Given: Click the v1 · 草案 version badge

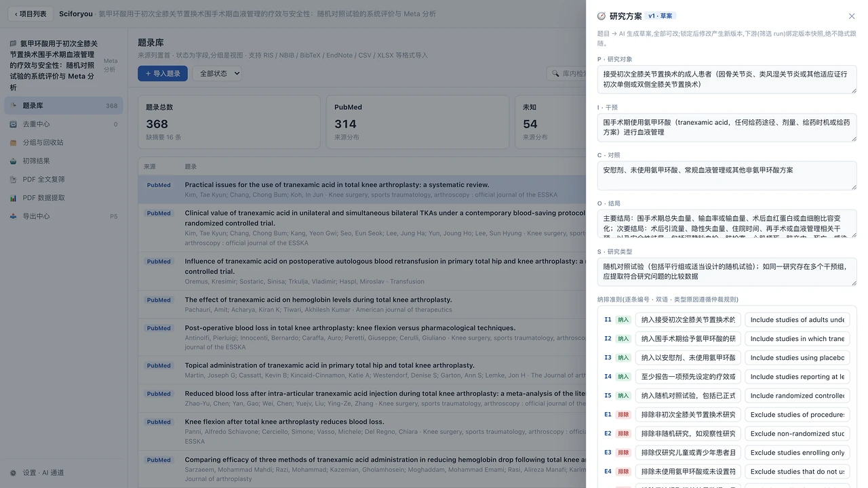Looking at the screenshot, I should 660,16.
